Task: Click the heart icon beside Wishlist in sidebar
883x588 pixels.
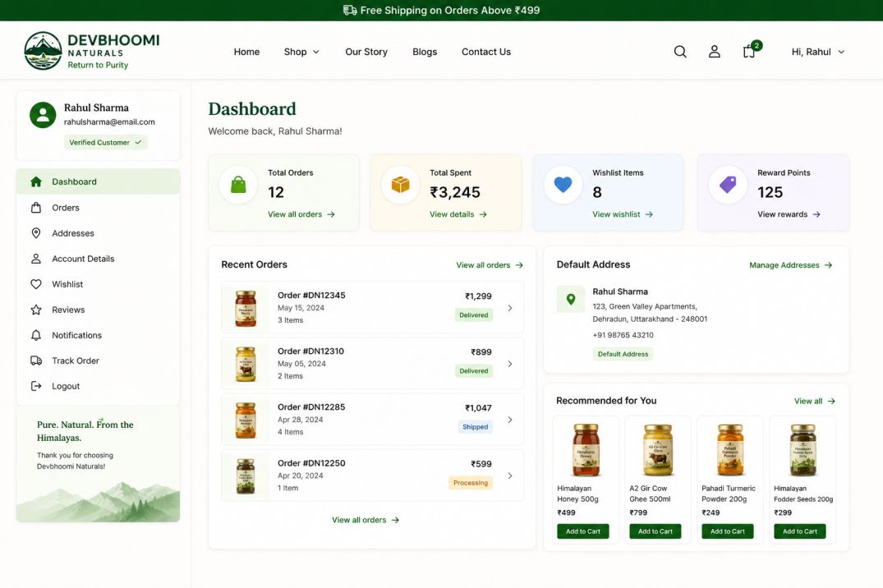Action: 36,284
